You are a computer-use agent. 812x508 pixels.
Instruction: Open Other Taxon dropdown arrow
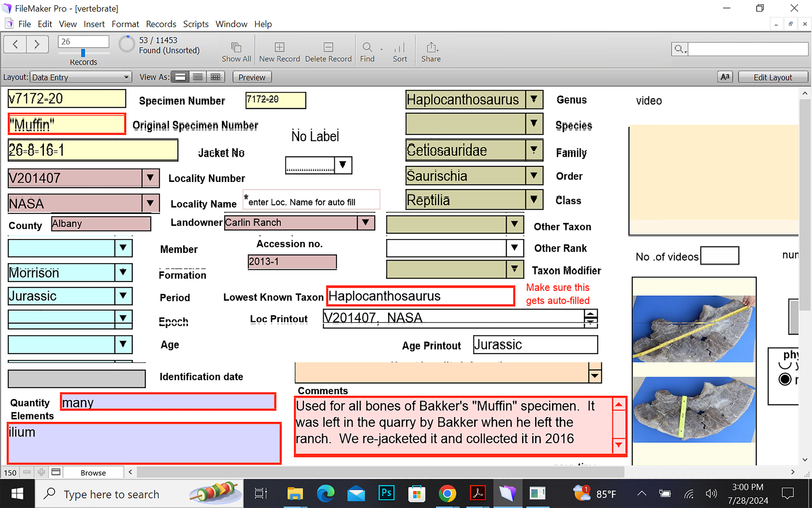[514, 224]
